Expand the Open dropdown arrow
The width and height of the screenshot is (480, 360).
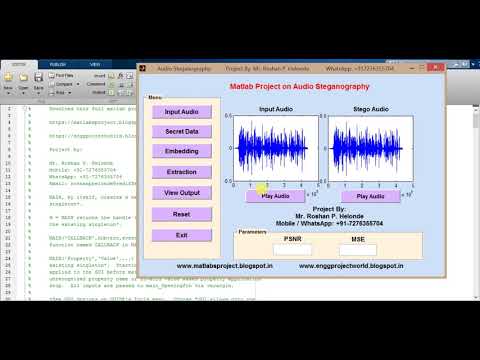23,93
